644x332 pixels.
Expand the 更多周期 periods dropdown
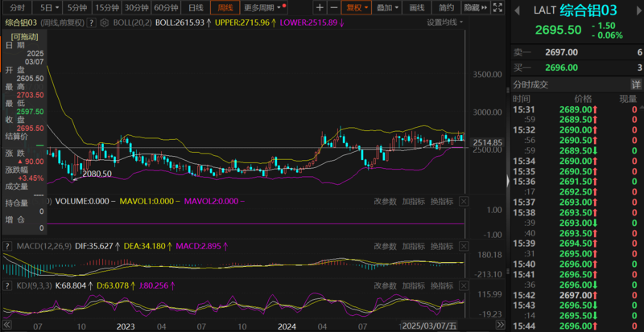tap(264, 7)
